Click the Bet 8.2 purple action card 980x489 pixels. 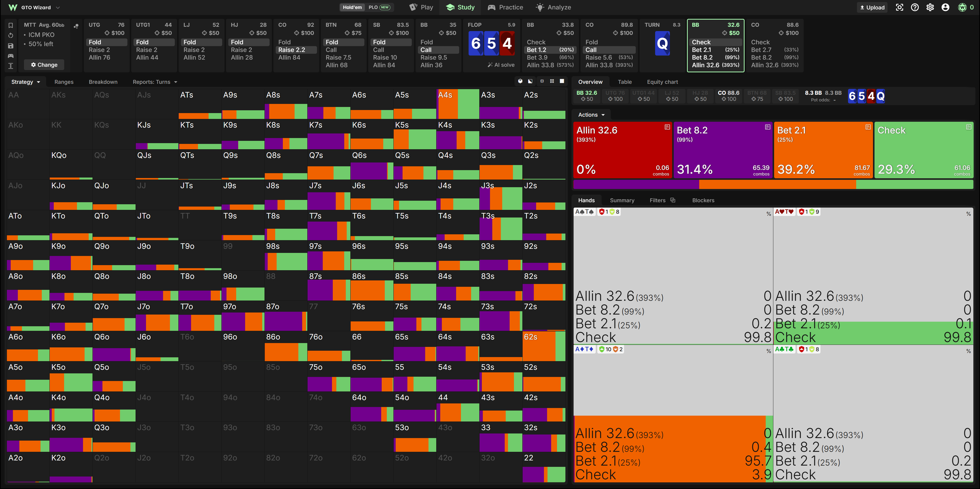pos(723,150)
